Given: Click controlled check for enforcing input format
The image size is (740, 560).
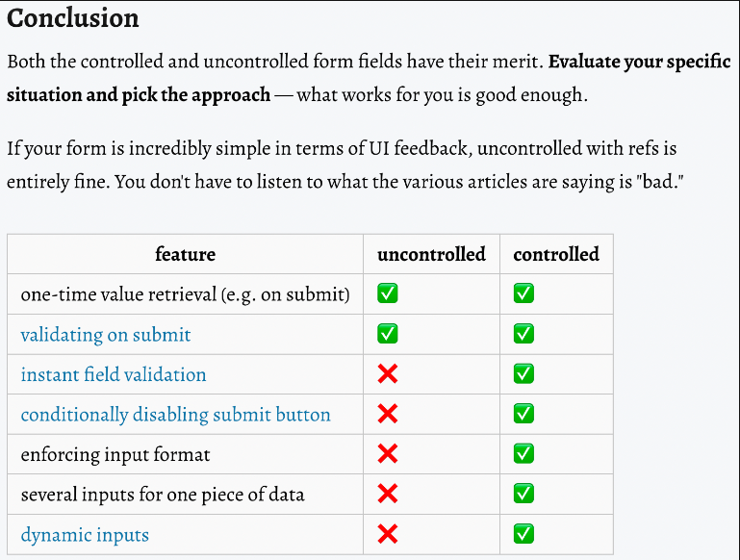Looking at the screenshot, I should tap(523, 454).
